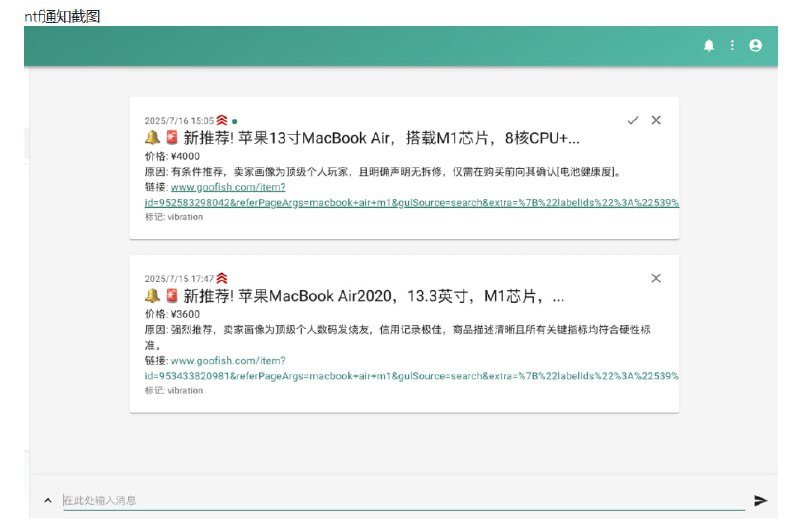800x532 pixels.
Task: Click the title '新推荐! 苹果13寸MacBook Air'
Action: (288, 138)
